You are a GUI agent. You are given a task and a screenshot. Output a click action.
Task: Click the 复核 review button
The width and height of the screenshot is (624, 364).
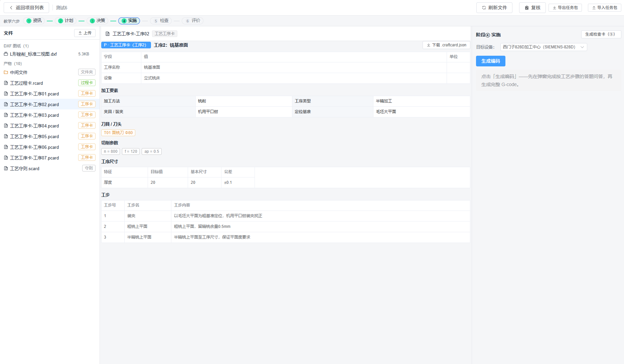tap(532, 8)
